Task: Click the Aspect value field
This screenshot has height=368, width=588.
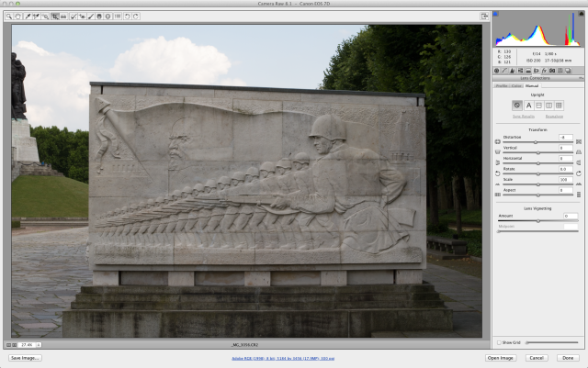Action: pyautogui.click(x=566, y=190)
